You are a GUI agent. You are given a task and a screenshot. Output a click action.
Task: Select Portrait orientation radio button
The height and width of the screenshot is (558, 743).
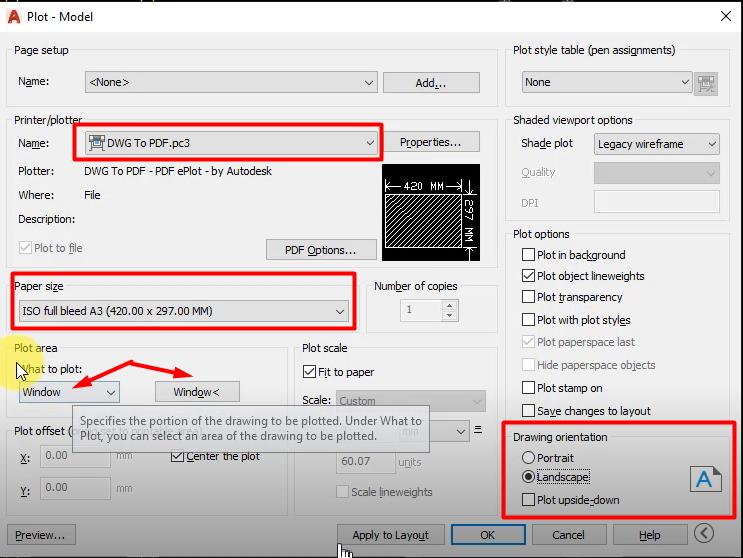(528, 458)
